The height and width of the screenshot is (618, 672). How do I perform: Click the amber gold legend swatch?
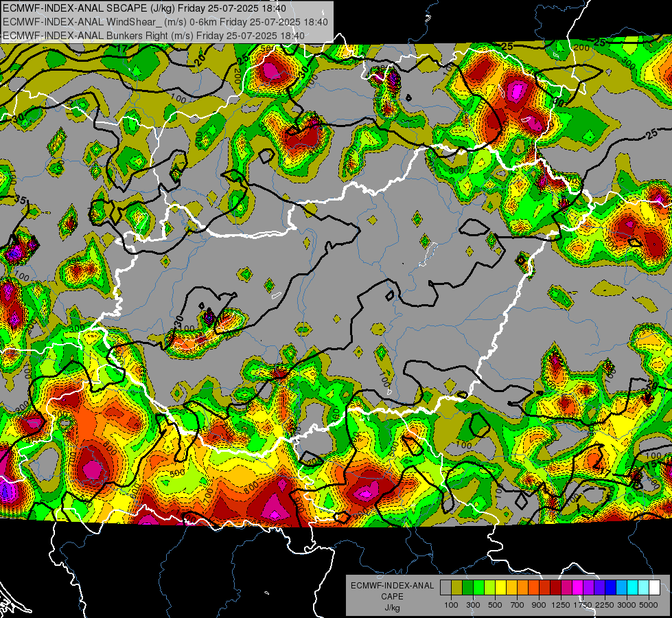[x=511, y=588]
